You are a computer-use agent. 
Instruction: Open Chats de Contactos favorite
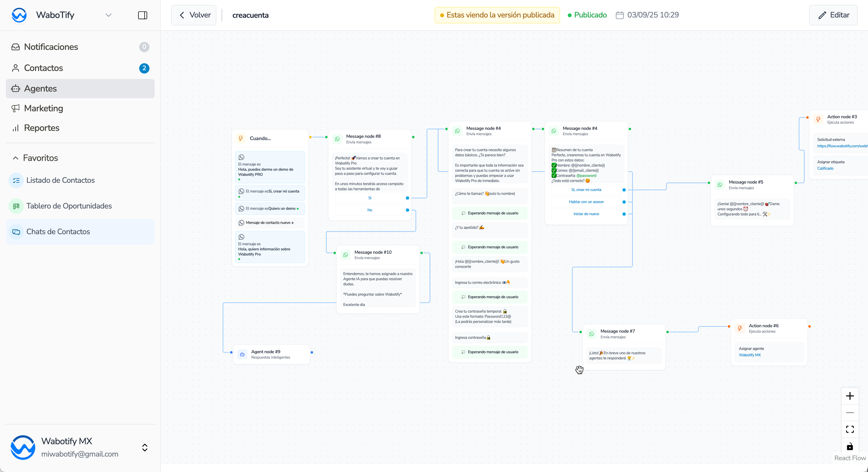(80, 232)
